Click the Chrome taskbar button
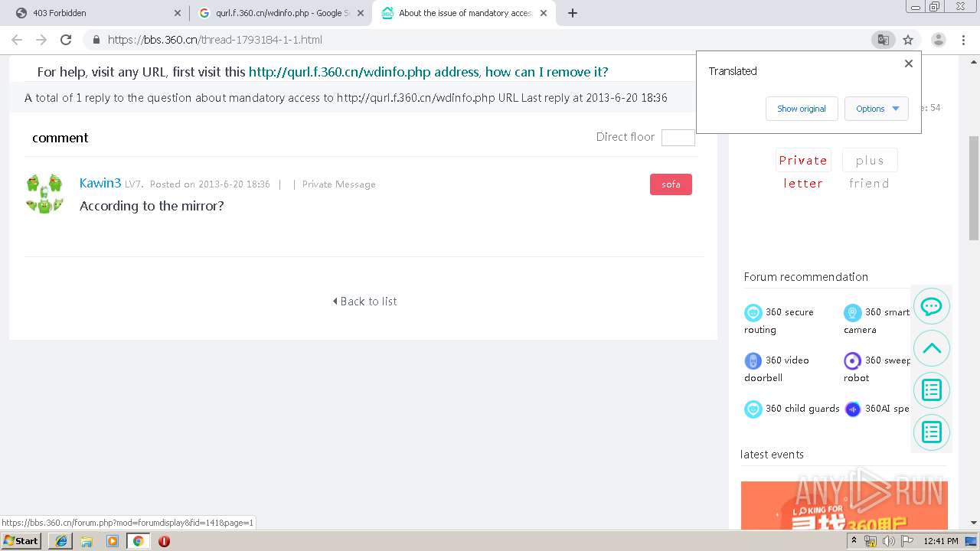980x551 pixels. pyautogui.click(x=138, y=541)
